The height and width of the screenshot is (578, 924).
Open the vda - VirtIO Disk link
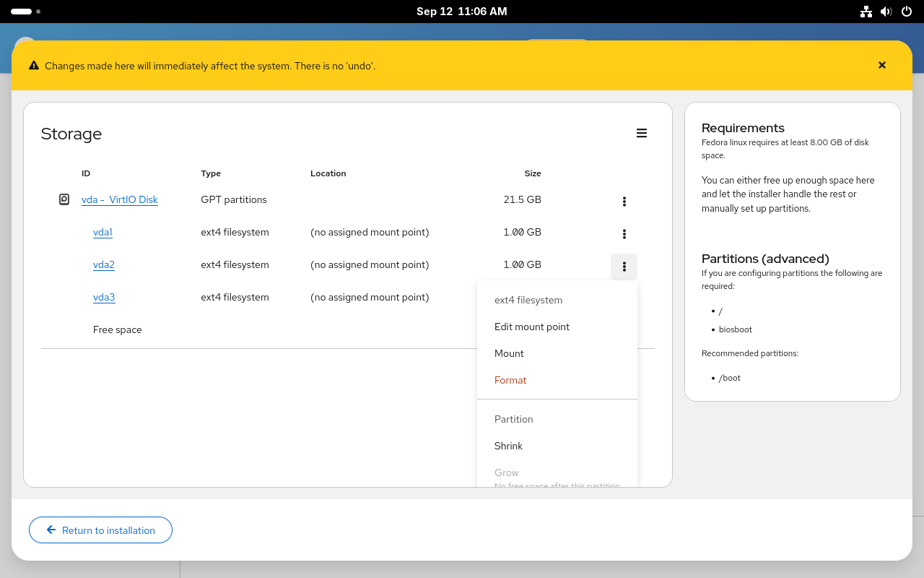coord(120,199)
